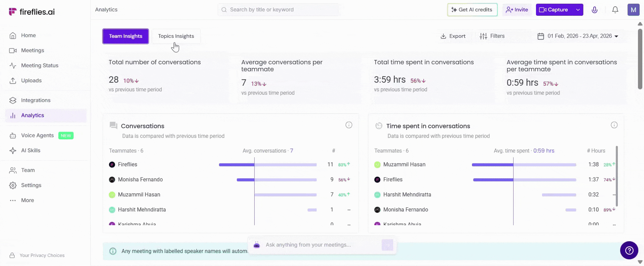
Task: Click the fireflies.ai logo
Action: point(32,12)
